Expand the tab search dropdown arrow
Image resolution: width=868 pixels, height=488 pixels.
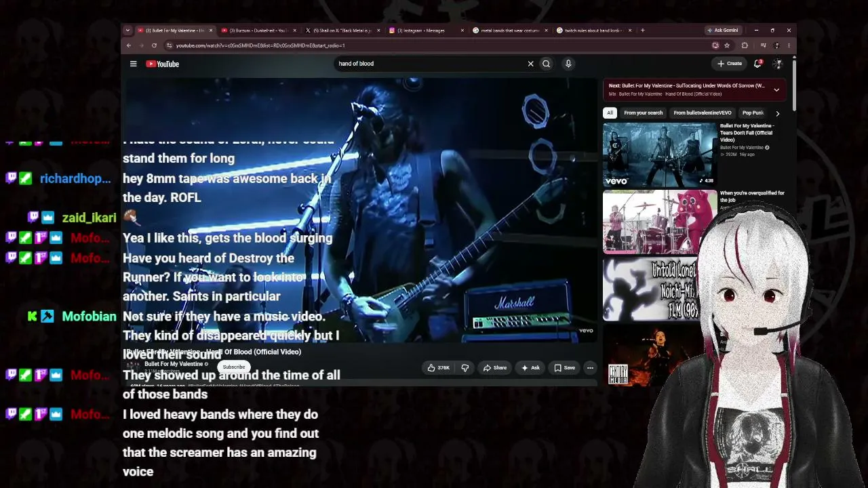[127, 30]
